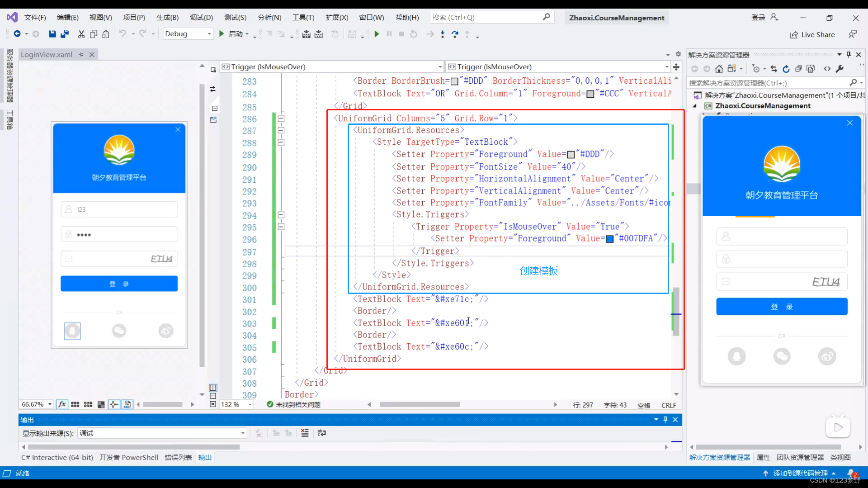Toggle snap to gridlines in designer
This screenshot has height=488, width=868.
[88, 404]
